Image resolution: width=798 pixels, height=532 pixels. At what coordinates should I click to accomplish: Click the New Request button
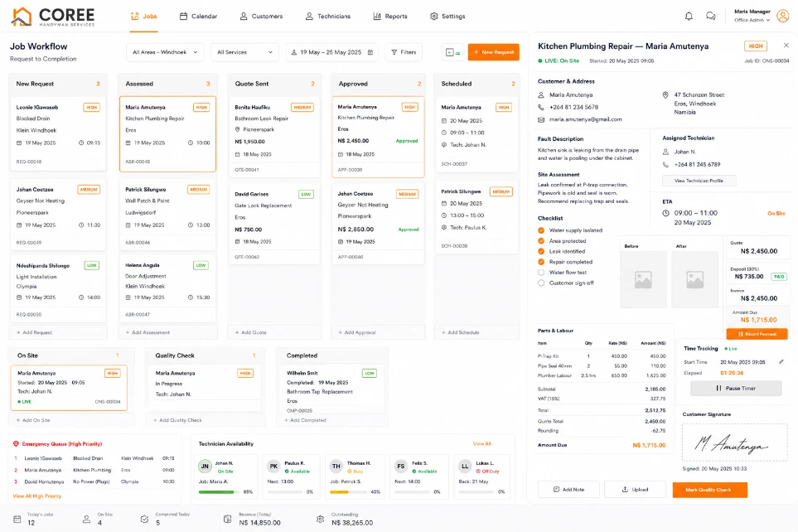(494, 52)
